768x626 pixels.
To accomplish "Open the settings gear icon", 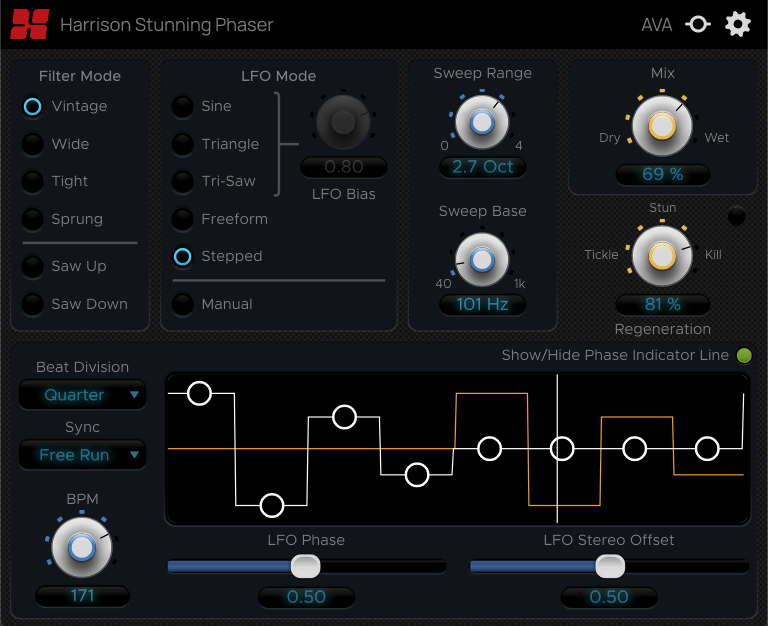I will (x=738, y=24).
